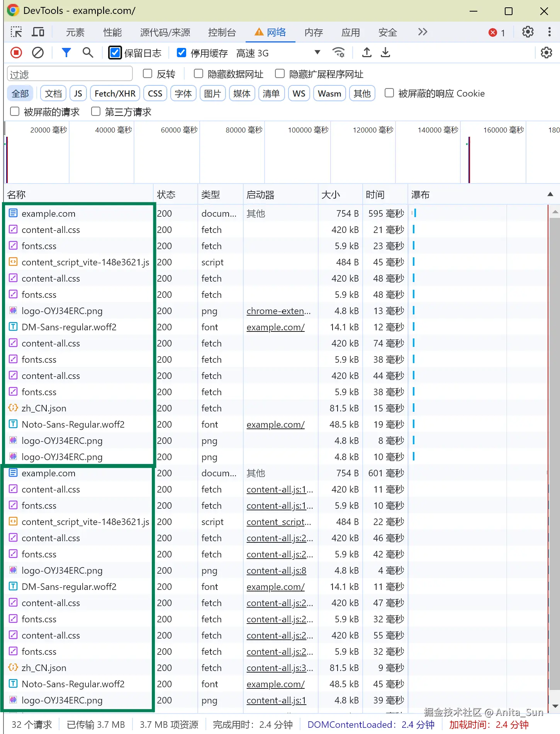Open content-all.js:3... initiator link
The height and width of the screenshot is (734, 560).
(x=280, y=668)
